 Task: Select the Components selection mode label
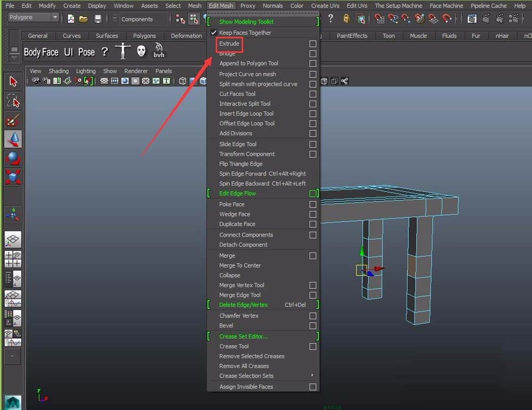[137, 19]
